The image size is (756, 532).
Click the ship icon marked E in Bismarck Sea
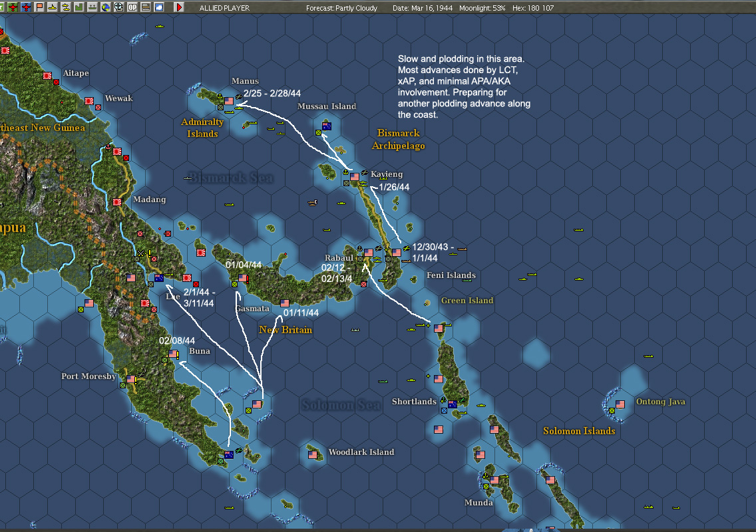click(313, 203)
